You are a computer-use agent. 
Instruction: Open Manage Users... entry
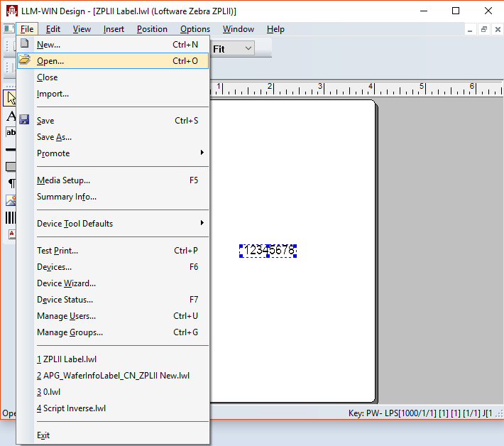click(113, 316)
